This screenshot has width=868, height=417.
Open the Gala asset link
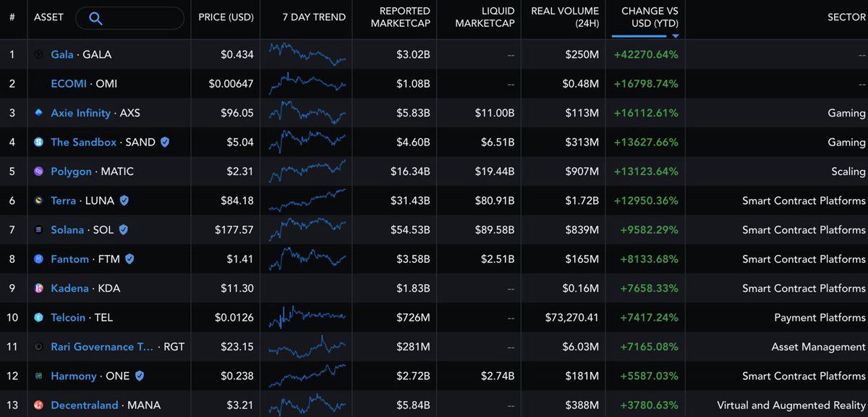click(x=62, y=54)
